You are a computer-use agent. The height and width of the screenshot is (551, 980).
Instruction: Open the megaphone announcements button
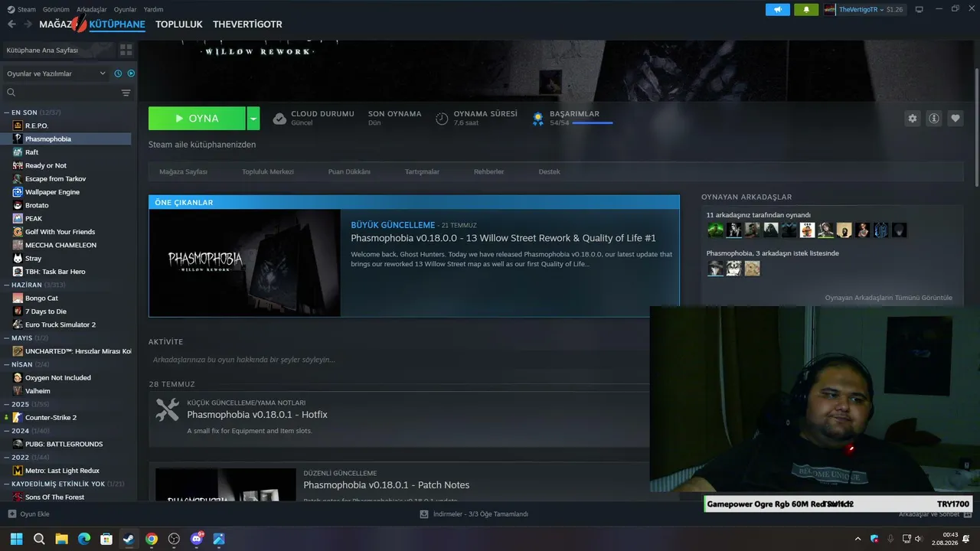tap(778, 9)
